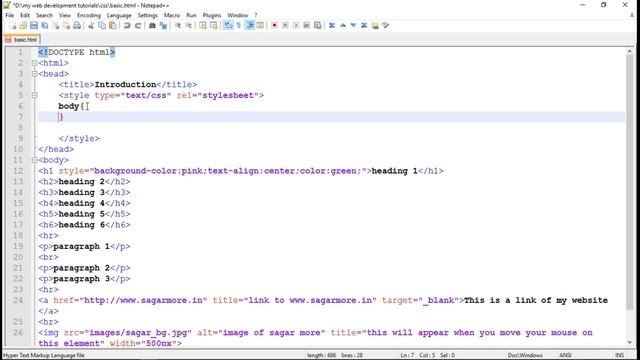Open the Settings menu
This screenshot has height=360, width=640.
click(x=147, y=15)
